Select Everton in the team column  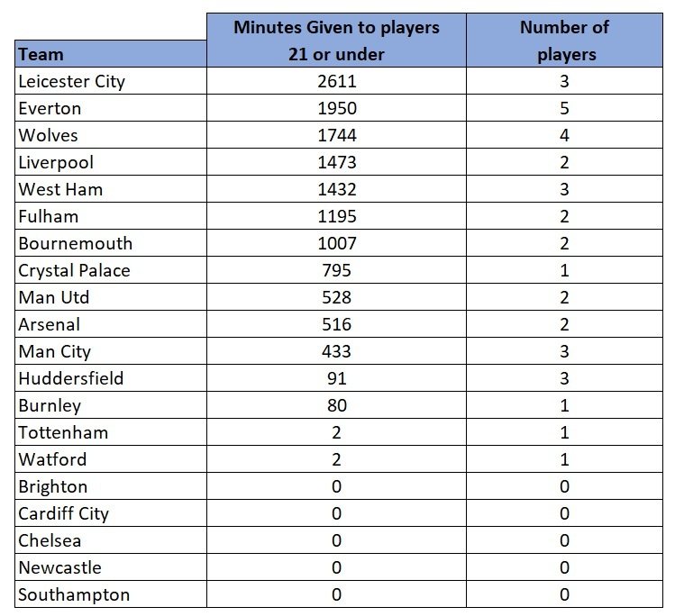pyautogui.click(x=50, y=108)
